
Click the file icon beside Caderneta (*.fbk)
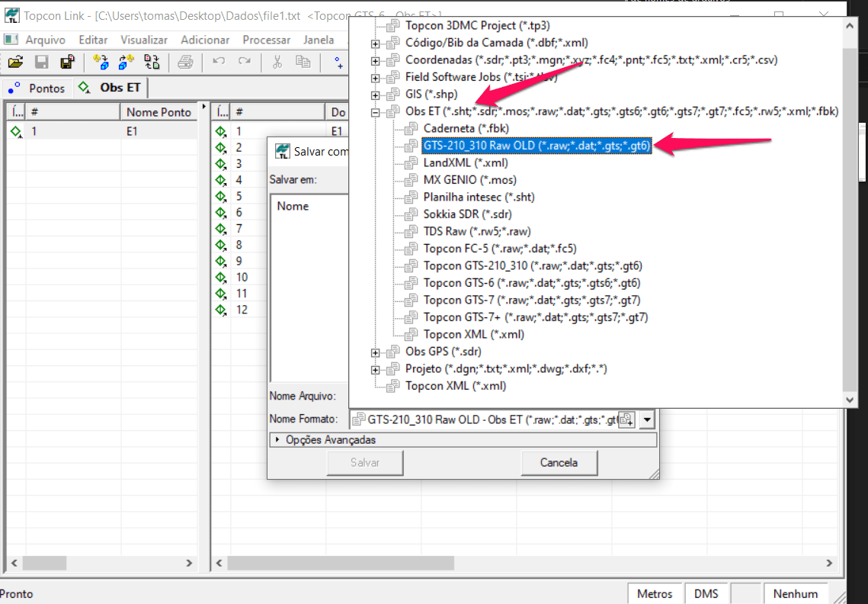411,129
